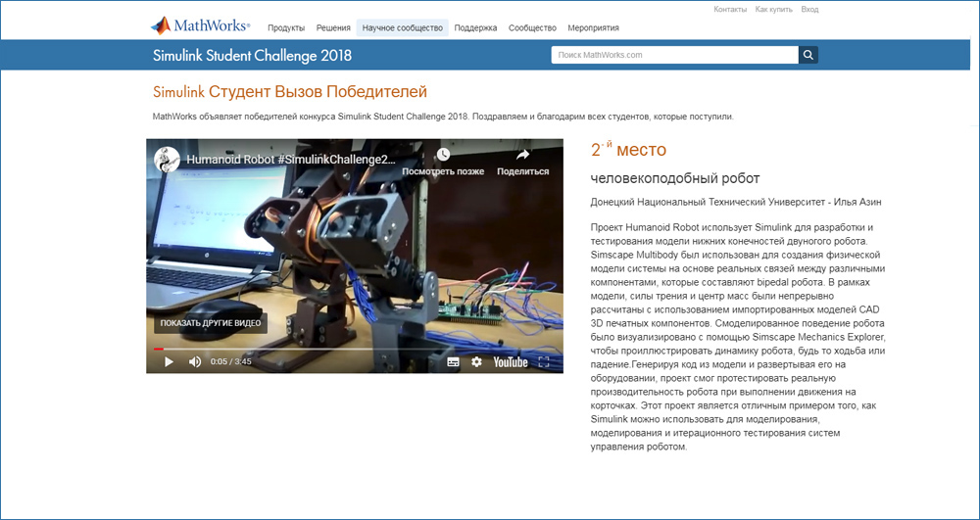Click the MathWorks logo
Image resolution: width=980 pixels, height=520 pixels.
(200, 26)
